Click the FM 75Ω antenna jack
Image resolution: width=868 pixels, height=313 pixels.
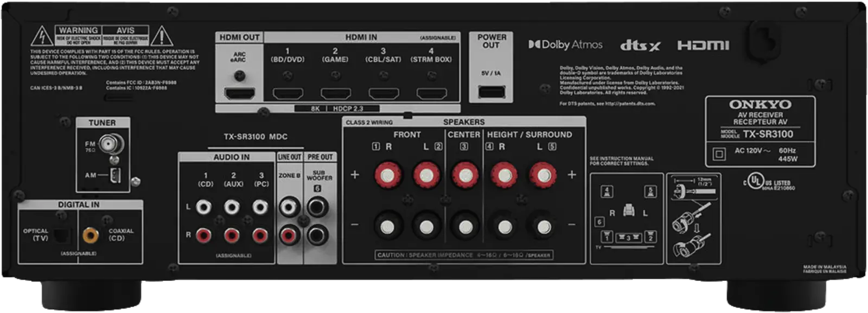coord(111,144)
